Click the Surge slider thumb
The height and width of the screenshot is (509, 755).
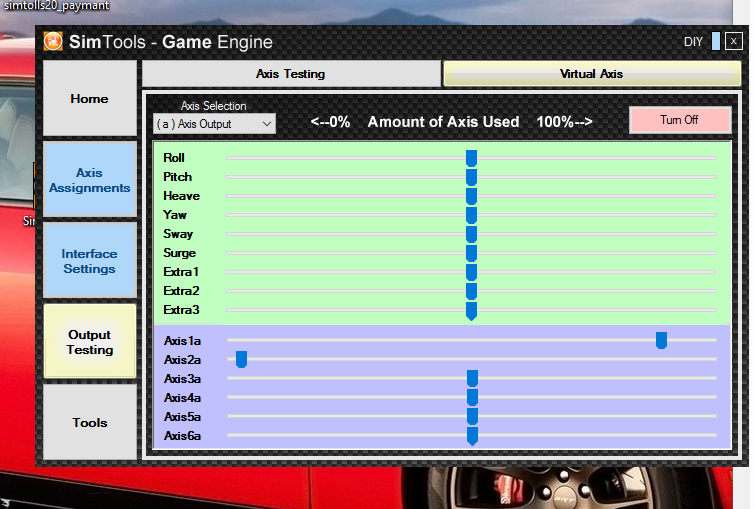[x=471, y=253]
